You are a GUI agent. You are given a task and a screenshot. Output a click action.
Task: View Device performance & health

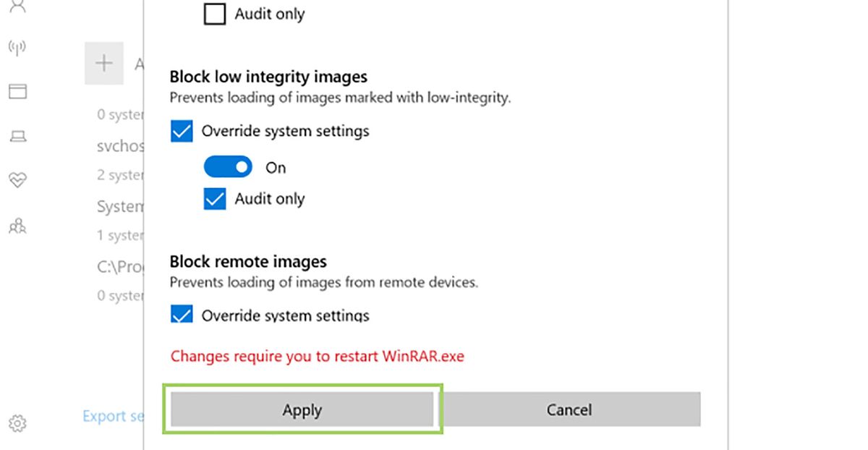[x=18, y=179]
